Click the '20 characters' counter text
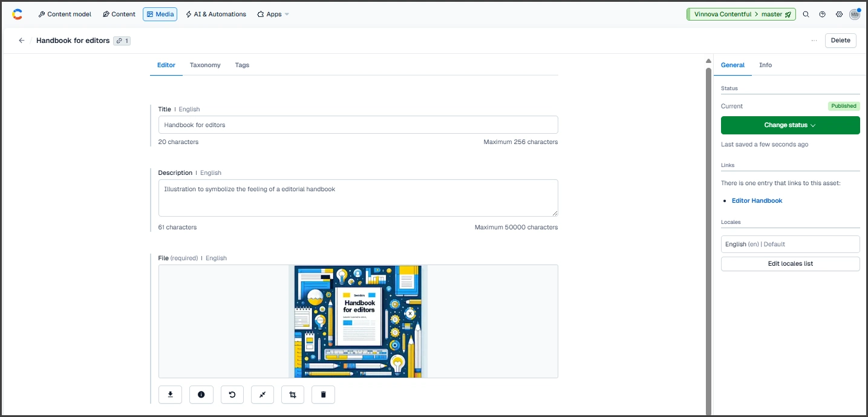868x417 pixels. tap(178, 142)
